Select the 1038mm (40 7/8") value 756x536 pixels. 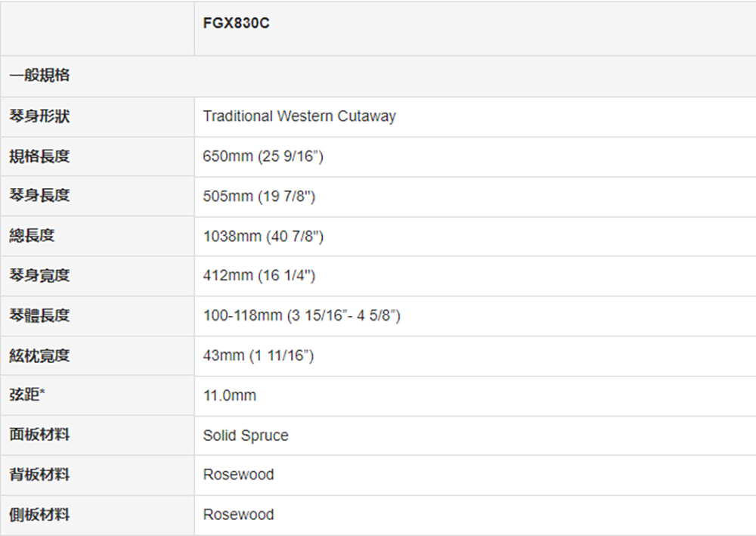coord(263,236)
